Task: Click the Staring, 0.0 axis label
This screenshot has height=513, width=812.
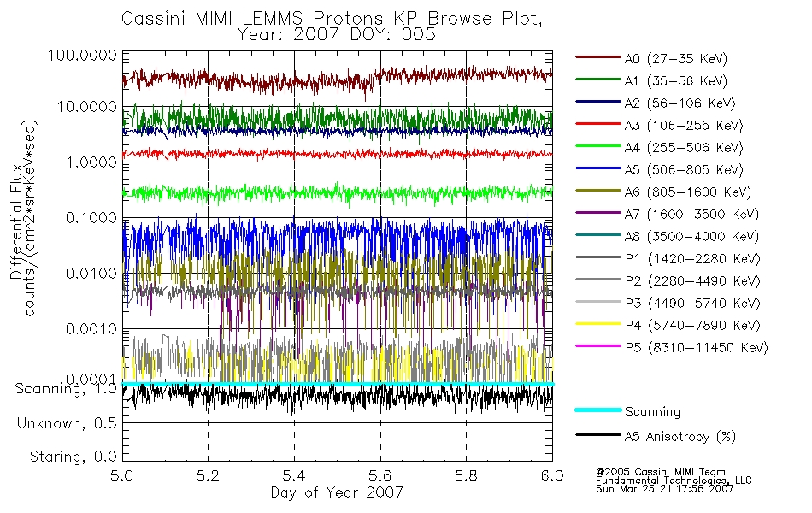Action: [x=73, y=457]
